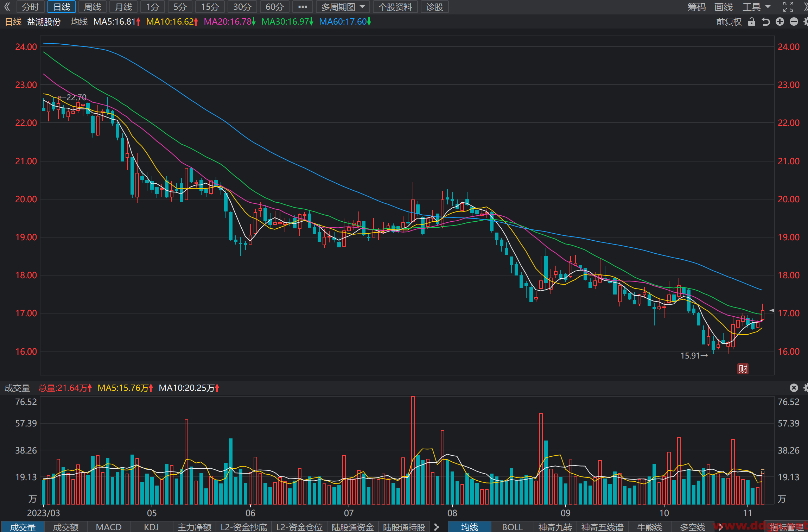Collapse left panel with double chevron icon

pos(7,7)
